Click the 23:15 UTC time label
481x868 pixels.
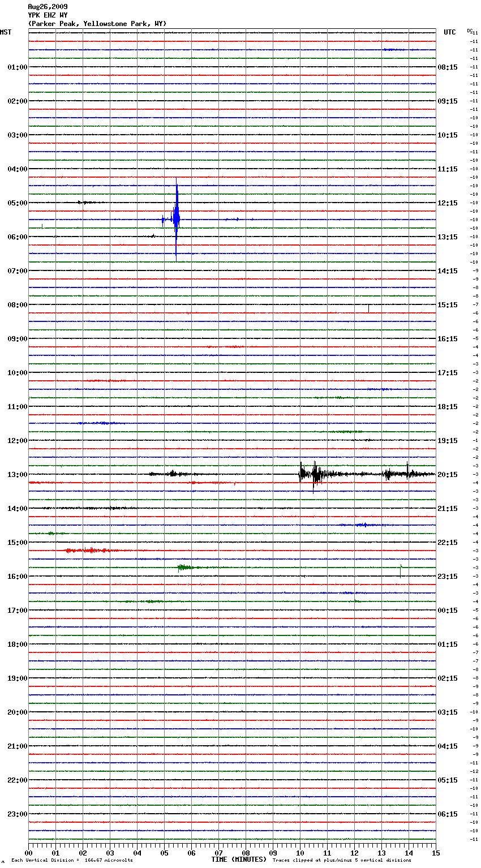[x=448, y=577]
